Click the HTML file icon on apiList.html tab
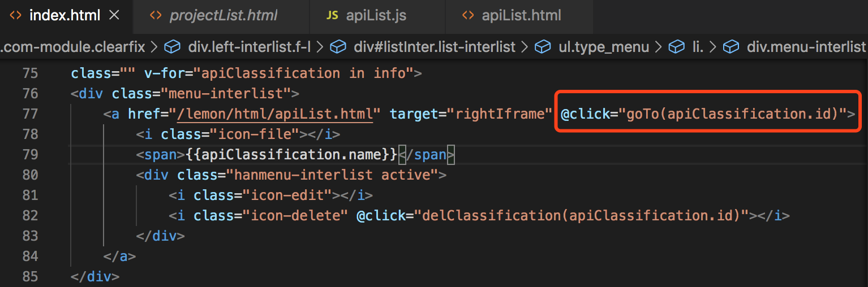Screen dimensions: 868x287 468,15
